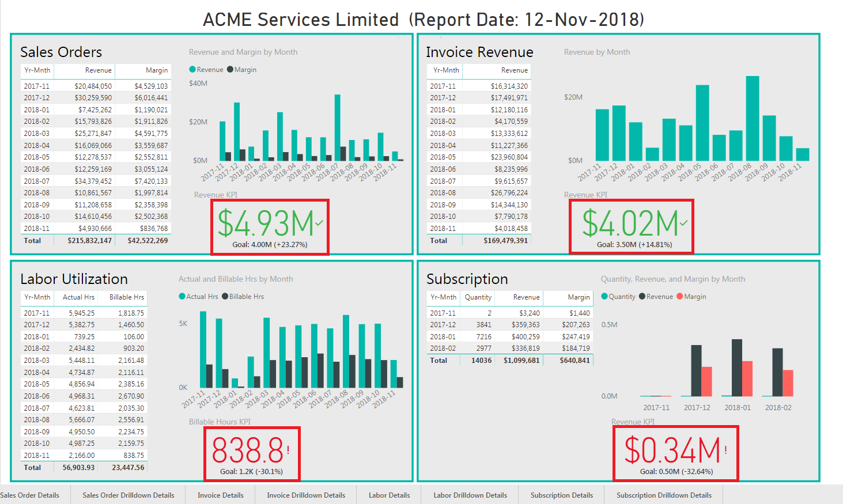Click Quantity legend dot in Subscription chart
The width and height of the screenshot is (843, 504).
pos(604,297)
